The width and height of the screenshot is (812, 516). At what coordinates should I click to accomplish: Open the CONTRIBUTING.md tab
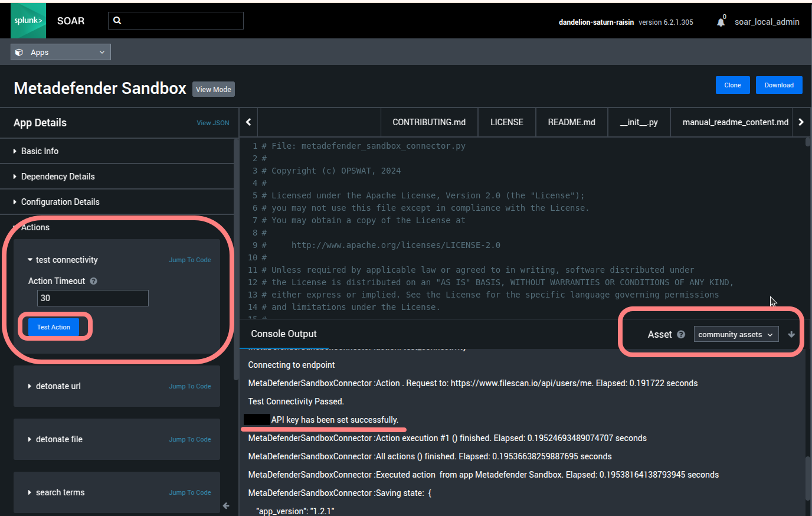429,122
